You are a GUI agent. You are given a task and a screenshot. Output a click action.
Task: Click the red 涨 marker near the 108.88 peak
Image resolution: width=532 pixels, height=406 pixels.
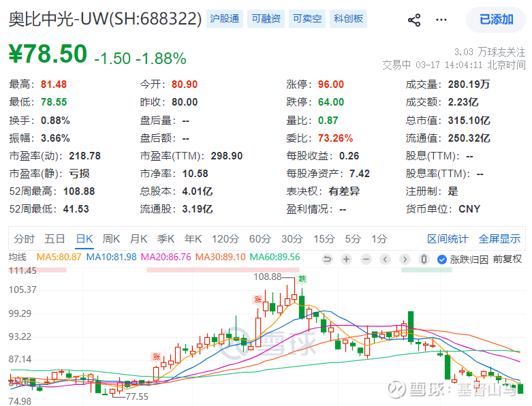pos(258,299)
